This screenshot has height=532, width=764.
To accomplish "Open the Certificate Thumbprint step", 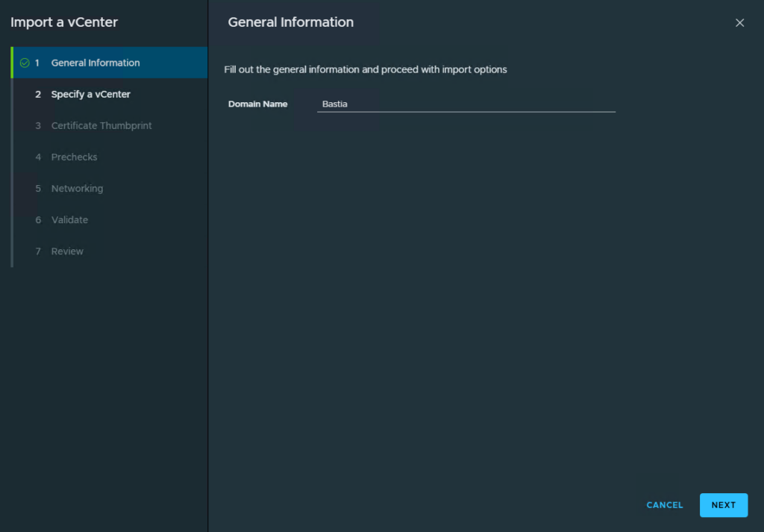I will [x=101, y=126].
